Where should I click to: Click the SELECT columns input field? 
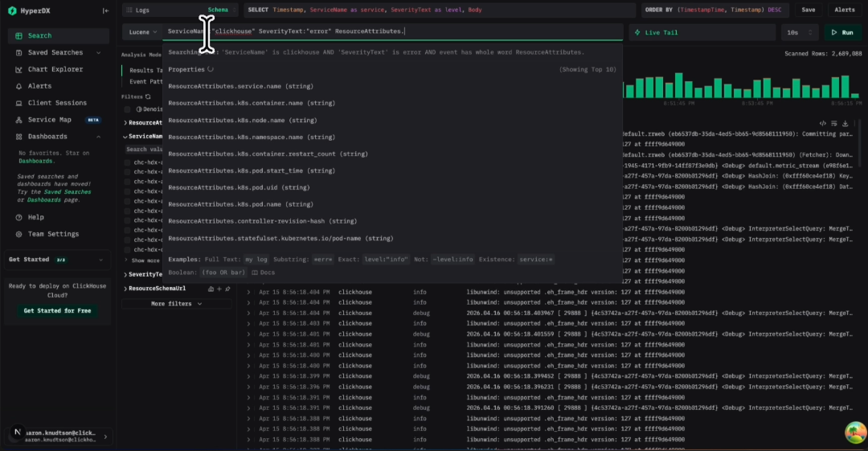[x=440, y=10]
